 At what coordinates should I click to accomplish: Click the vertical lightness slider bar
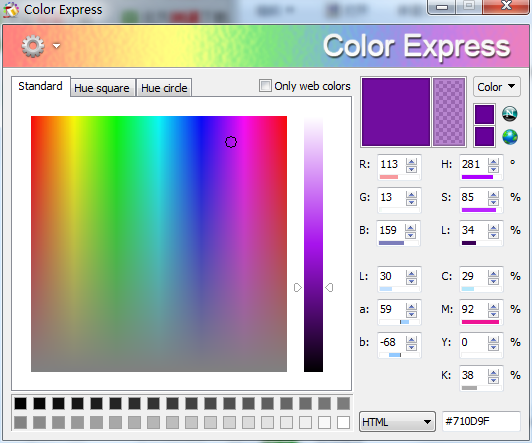tap(313, 244)
